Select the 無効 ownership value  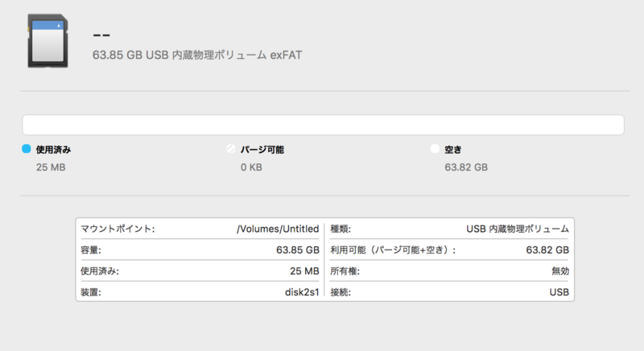(x=560, y=271)
